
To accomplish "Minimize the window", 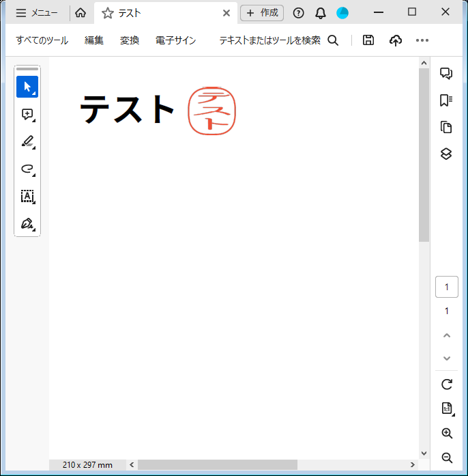I will pyautogui.click(x=379, y=12).
